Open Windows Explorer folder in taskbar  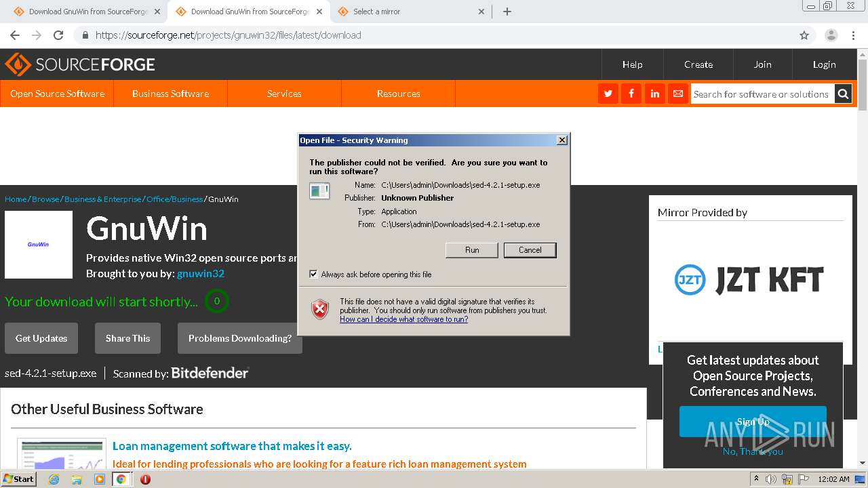pos(77,479)
